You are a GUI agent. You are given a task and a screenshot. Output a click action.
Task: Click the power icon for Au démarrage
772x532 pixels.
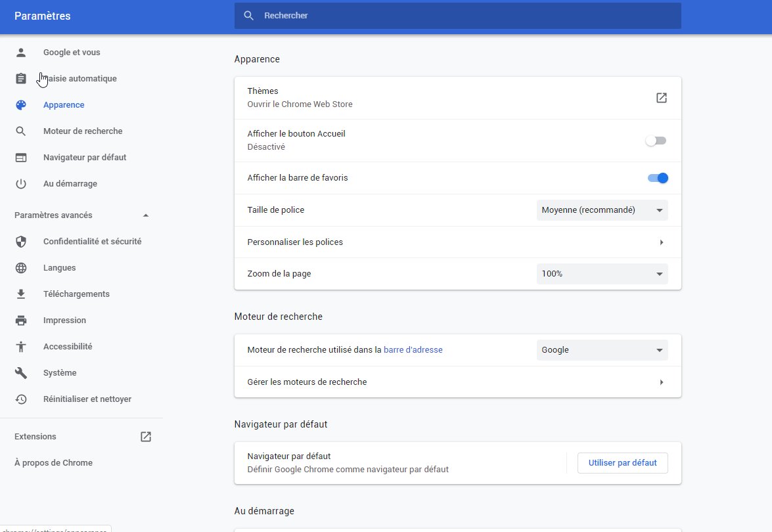point(20,184)
